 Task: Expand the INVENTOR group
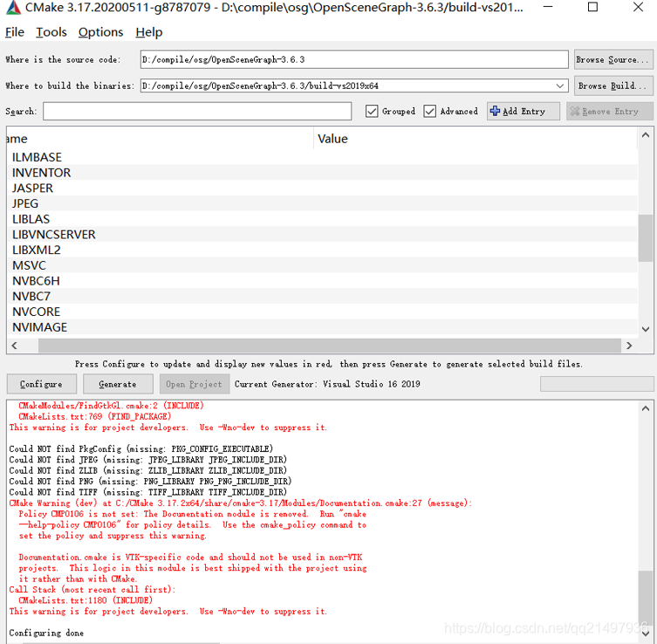42,173
